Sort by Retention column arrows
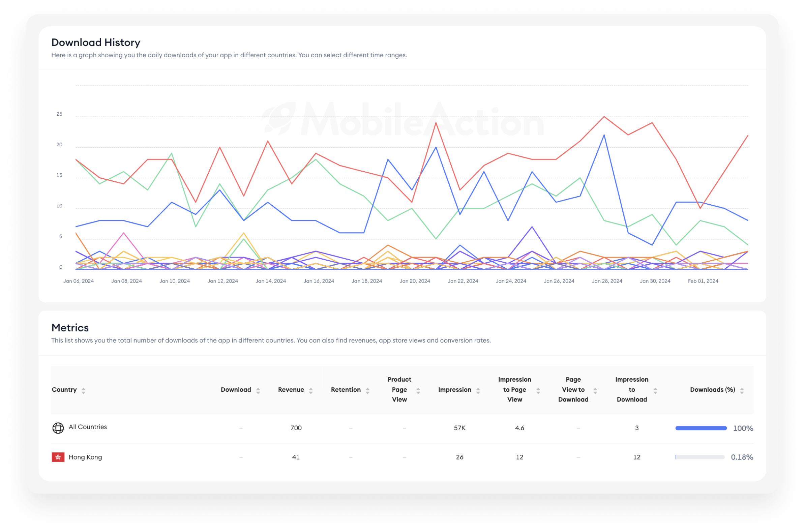 (367, 391)
